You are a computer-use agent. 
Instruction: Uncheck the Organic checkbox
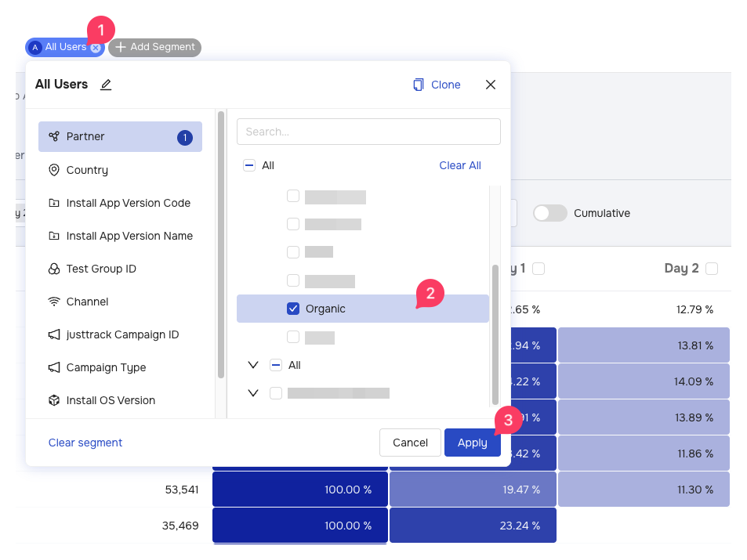pyautogui.click(x=293, y=309)
